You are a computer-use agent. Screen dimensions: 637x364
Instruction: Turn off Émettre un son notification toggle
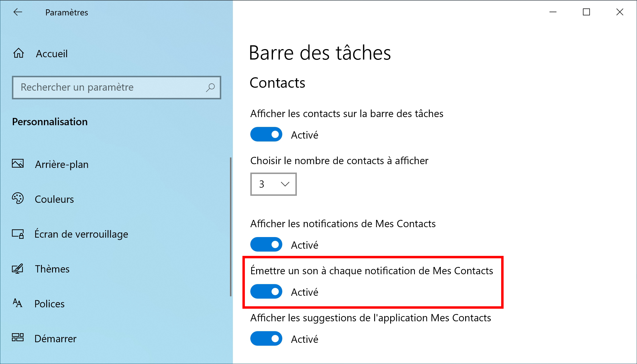click(266, 292)
